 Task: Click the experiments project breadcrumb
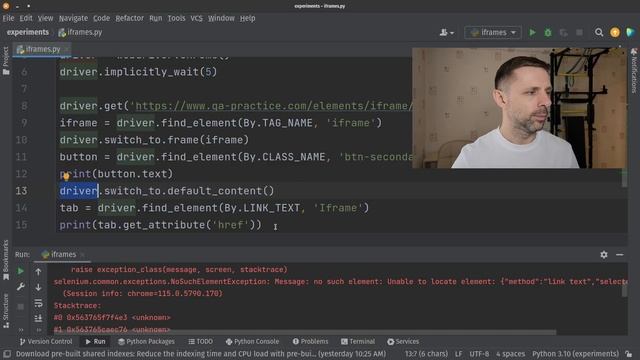click(x=27, y=32)
